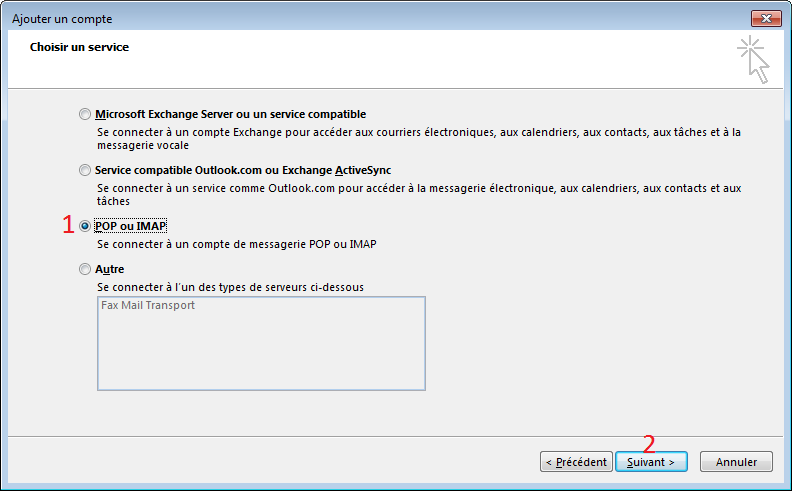Click the "Autre" option label
Screen dimensions: 792x491
109,269
